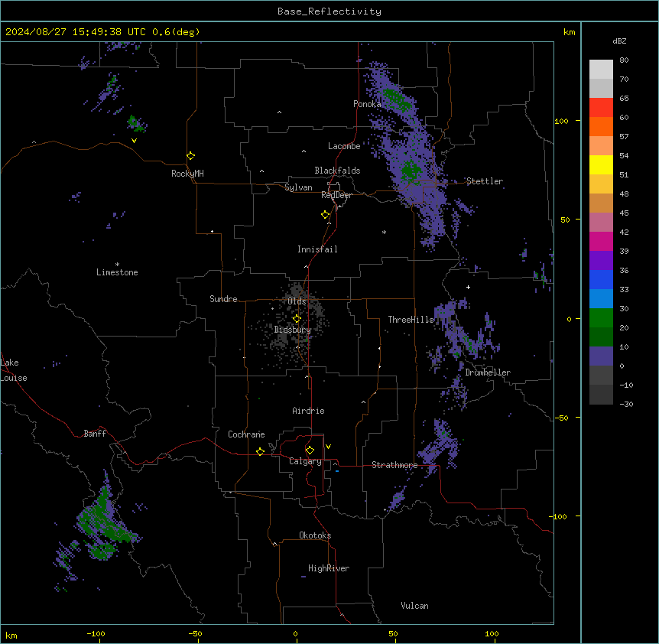This screenshot has height=644, width=659.
Task: Select the dark orange 60 dBZ swatch
Action: click(x=601, y=126)
